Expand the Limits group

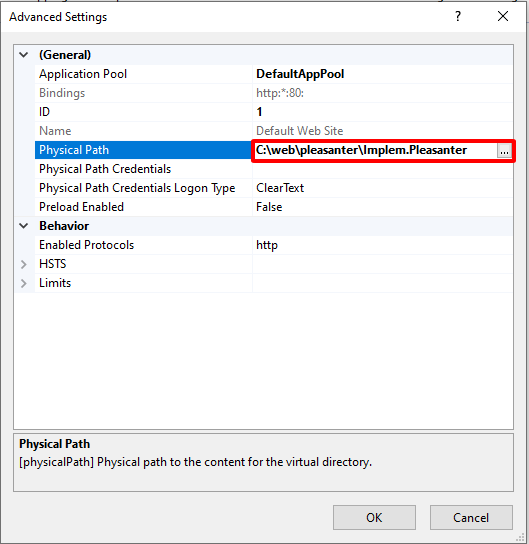24,283
